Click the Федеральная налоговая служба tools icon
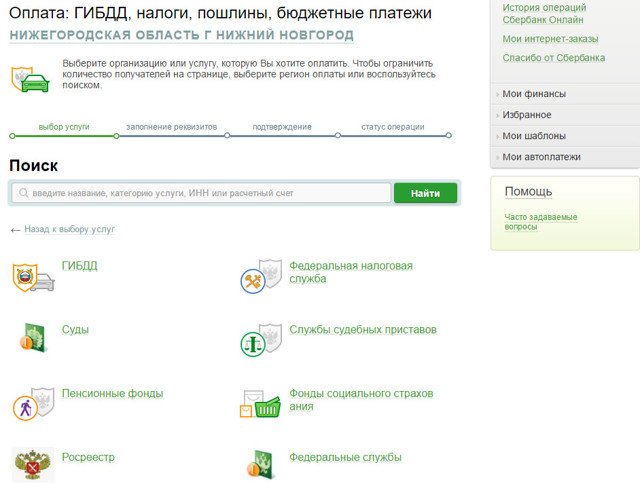The height and width of the screenshot is (484, 640). 261,276
